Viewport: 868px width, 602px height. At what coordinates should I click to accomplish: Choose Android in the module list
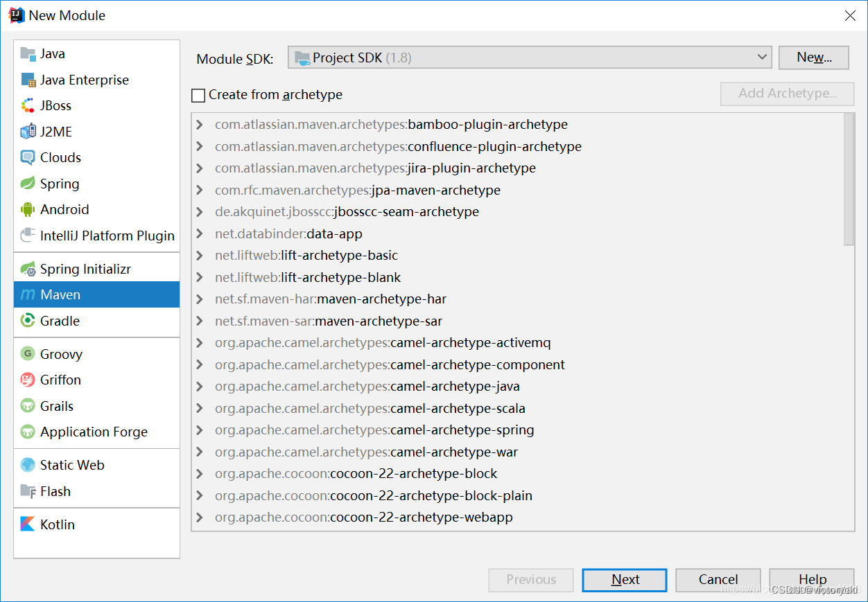click(96, 209)
